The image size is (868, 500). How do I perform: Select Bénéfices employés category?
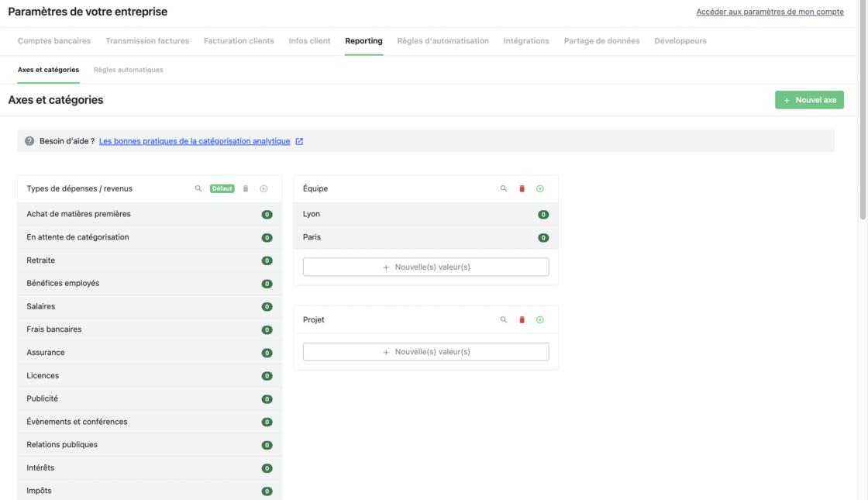click(150, 284)
